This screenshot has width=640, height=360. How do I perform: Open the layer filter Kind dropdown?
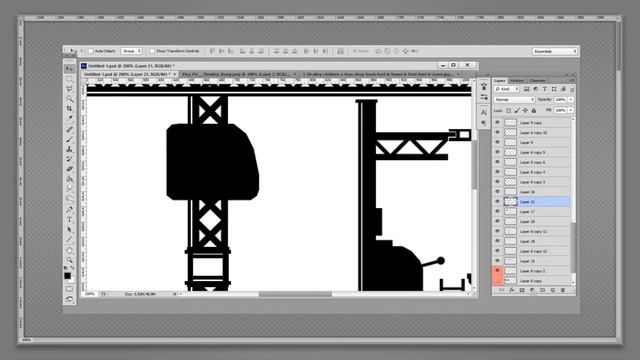tap(507, 89)
